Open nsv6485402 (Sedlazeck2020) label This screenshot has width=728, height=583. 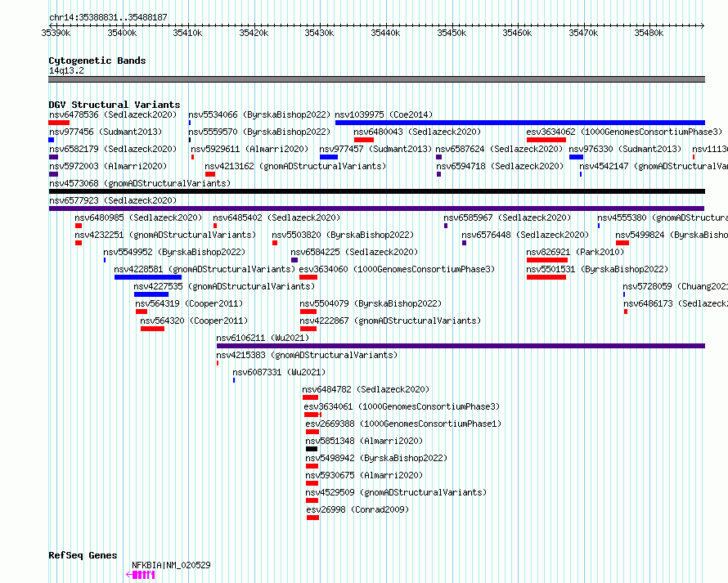[276, 218]
